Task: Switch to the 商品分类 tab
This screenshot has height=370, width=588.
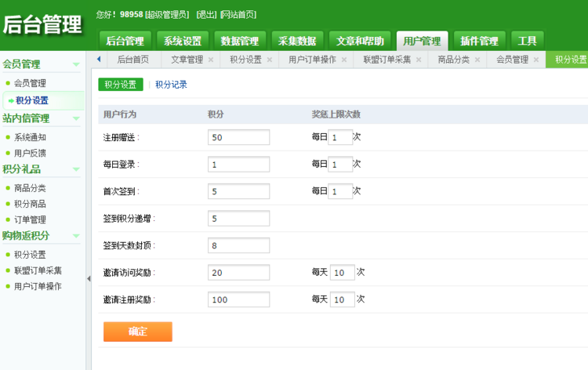Action: click(x=453, y=60)
